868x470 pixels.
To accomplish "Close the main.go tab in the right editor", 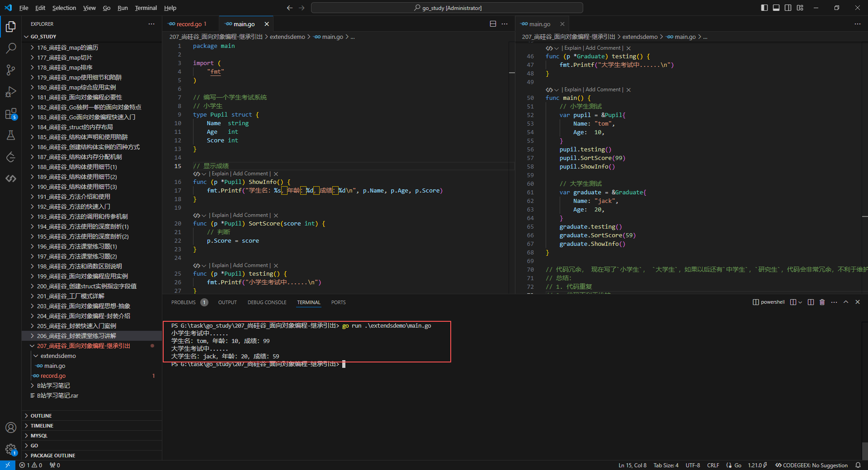I will 562,24.
